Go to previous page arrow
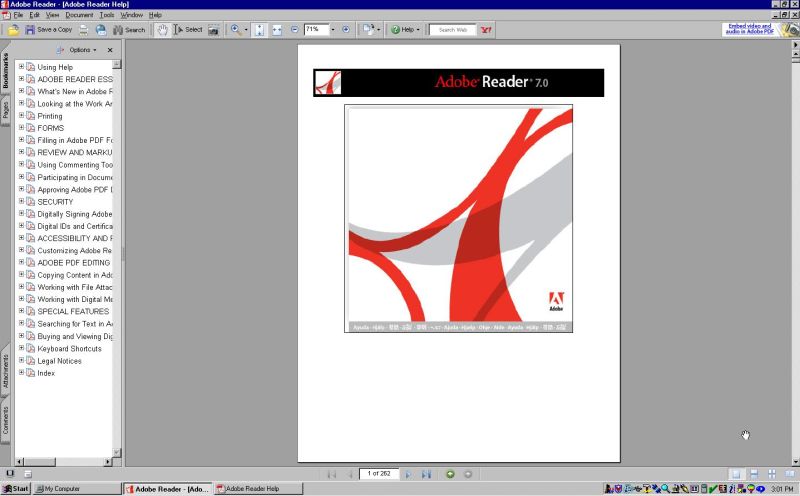The image size is (800, 496). tap(350, 474)
